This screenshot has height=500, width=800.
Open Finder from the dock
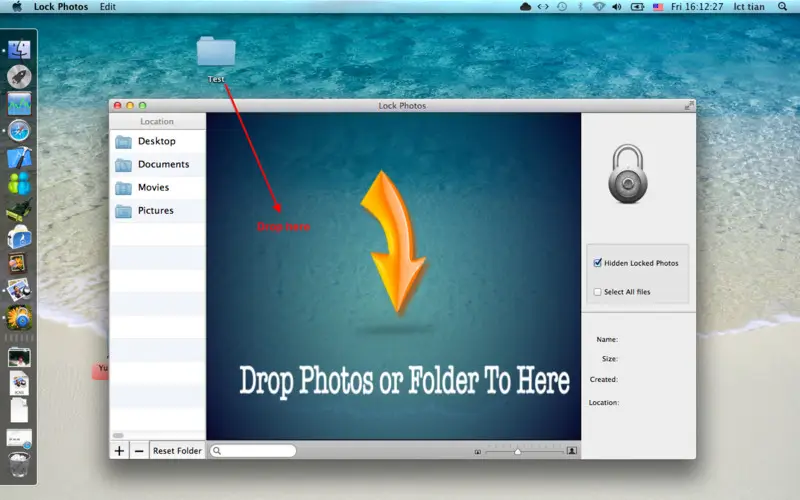pyautogui.click(x=19, y=49)
